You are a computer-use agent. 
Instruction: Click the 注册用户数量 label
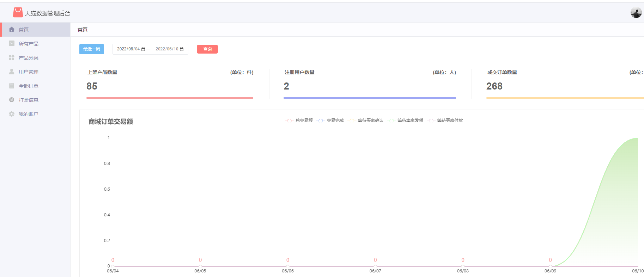click(299, 72)
